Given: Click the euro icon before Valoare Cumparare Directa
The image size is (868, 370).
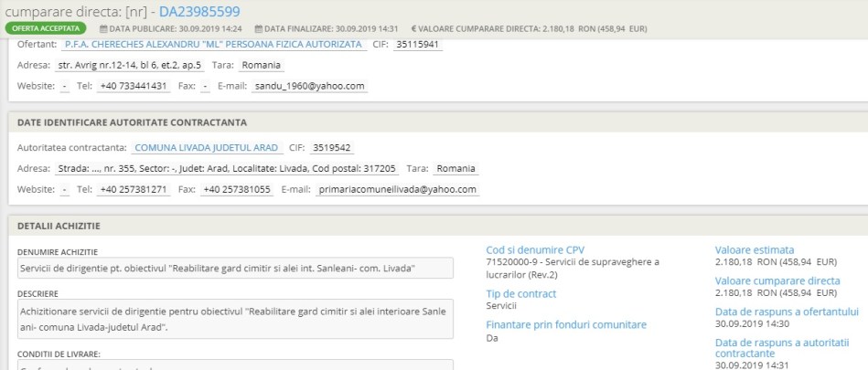Looking at the screenshot, I should tap(414, 28).
